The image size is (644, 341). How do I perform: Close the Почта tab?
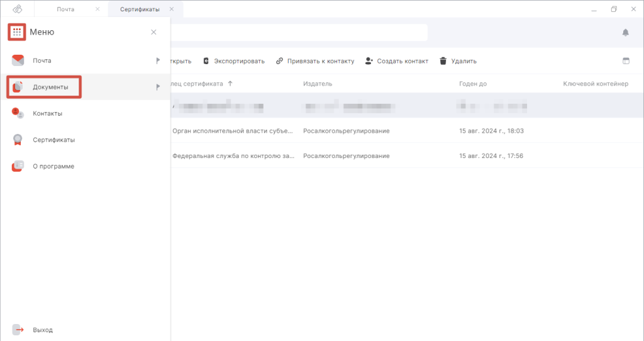point(97,9)
